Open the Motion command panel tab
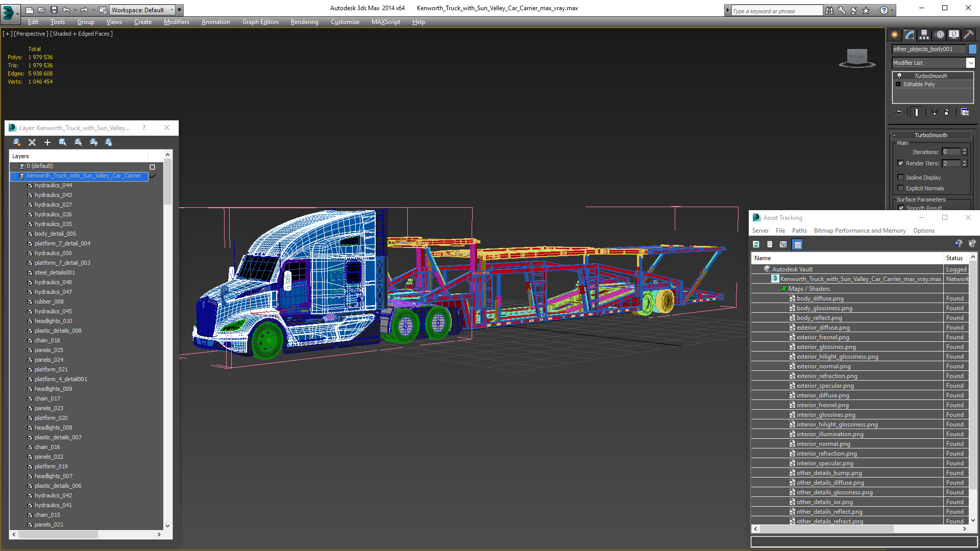Screen dimensions: 980x551 [940, 35]
